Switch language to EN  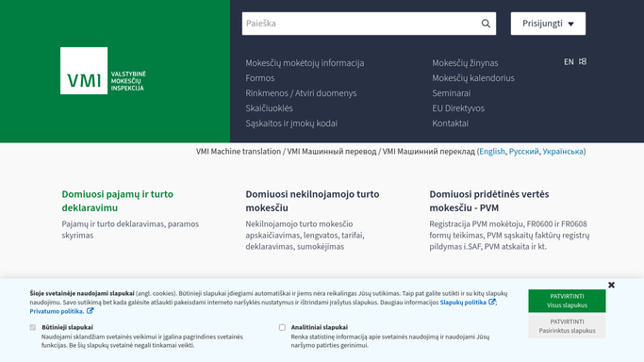click(569, 62)
